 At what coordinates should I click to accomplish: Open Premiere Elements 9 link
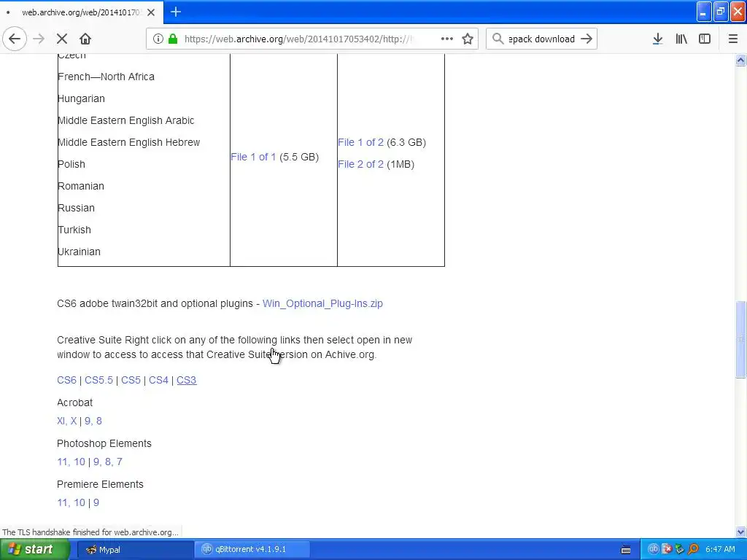pyautogui.click(x=96, y=503)
